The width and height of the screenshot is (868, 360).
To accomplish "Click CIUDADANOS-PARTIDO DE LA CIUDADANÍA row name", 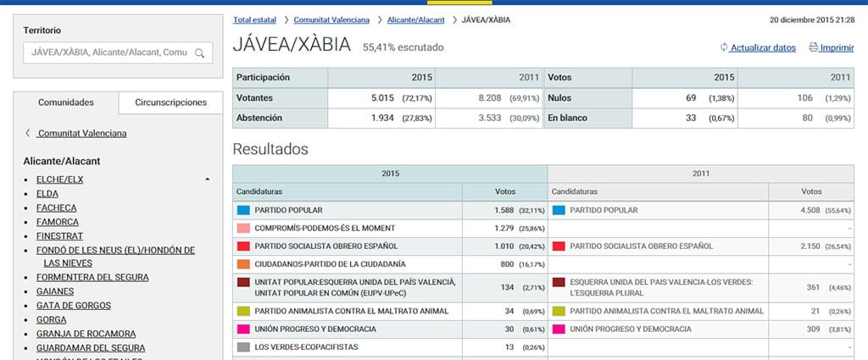I will 330,264.
